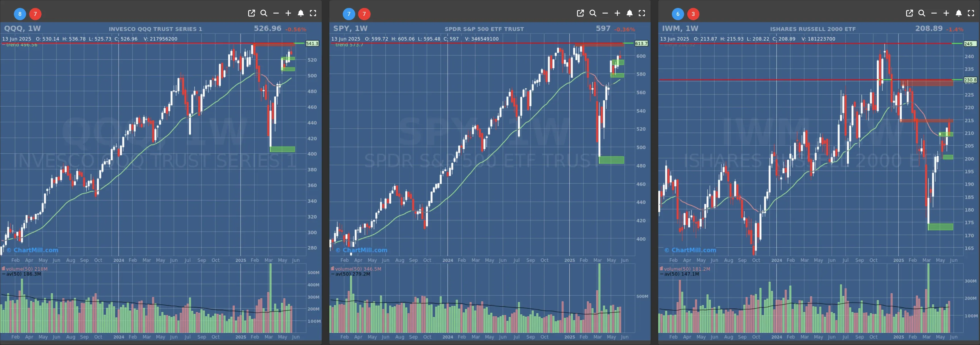Set alert bell on QQQ chart

coord(300,13)
